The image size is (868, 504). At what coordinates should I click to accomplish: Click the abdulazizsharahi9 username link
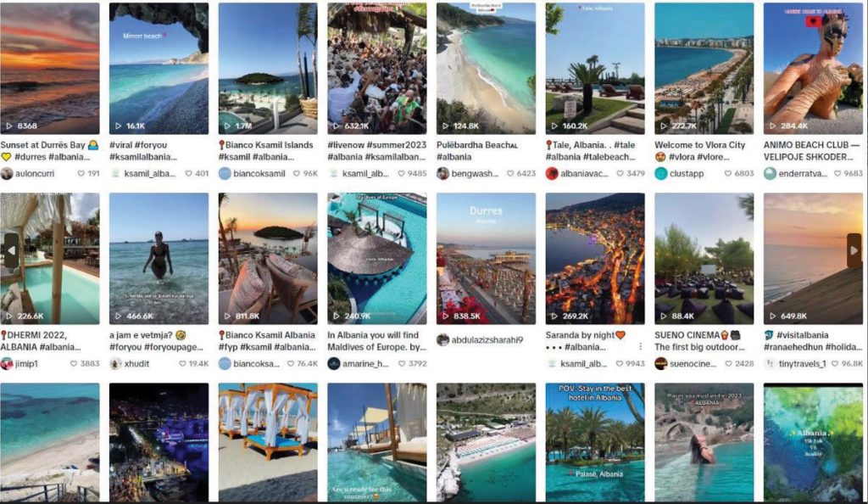point(487,339)
